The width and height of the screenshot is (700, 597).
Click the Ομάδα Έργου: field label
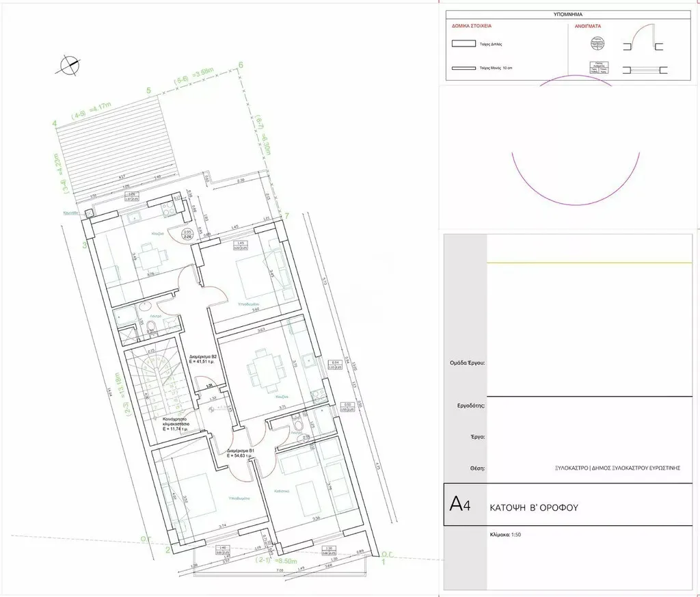467,363
